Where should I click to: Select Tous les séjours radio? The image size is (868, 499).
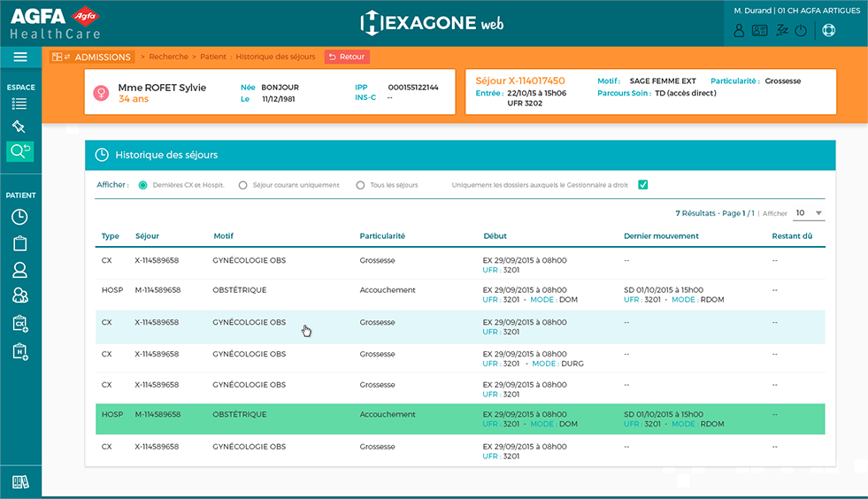[x=360, y=186]
